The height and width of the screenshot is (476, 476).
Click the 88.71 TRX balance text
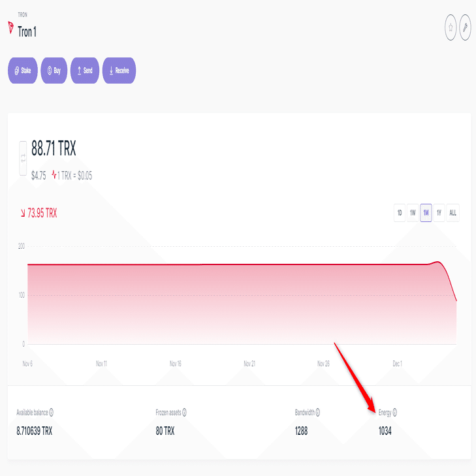54,148
